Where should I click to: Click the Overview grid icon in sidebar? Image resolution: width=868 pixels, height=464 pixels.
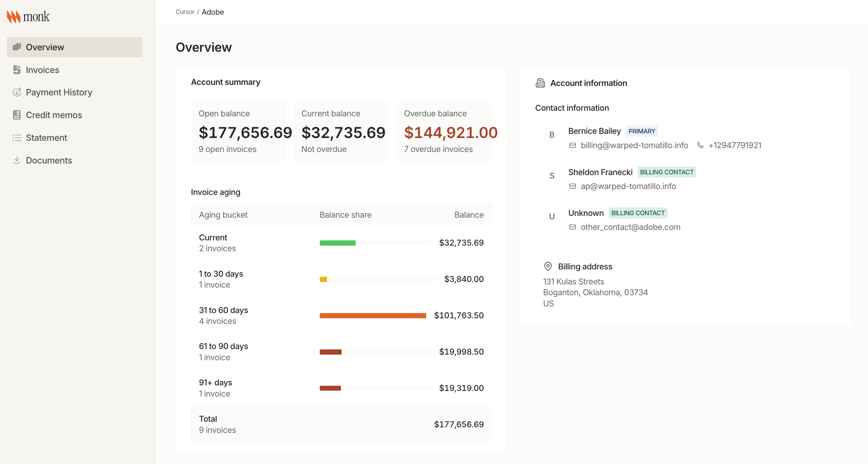(x=17, y=47)
